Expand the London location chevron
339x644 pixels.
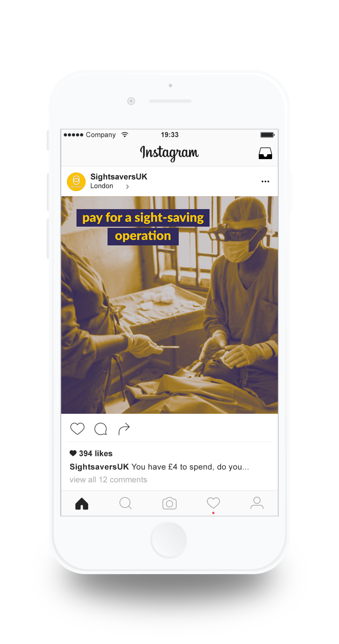(127, 186)
